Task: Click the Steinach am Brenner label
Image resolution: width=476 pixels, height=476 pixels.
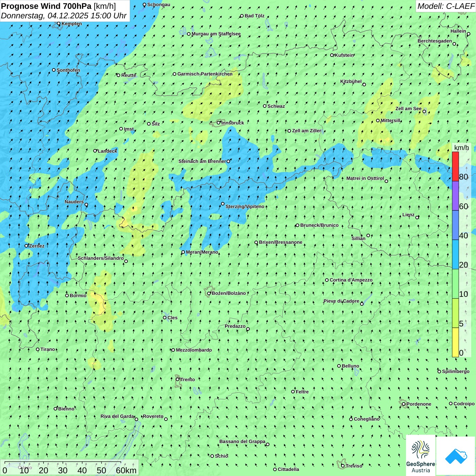Action: point(202,161)
